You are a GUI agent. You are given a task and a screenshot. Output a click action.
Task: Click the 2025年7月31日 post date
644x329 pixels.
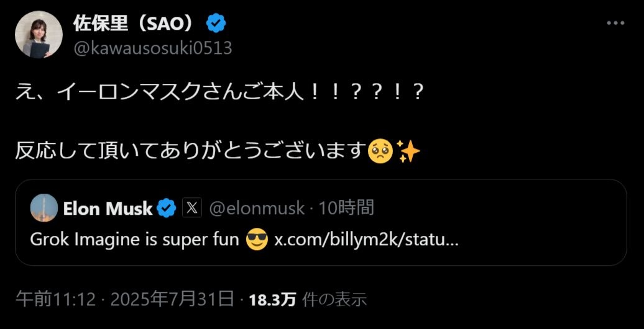tap(172, 300)
